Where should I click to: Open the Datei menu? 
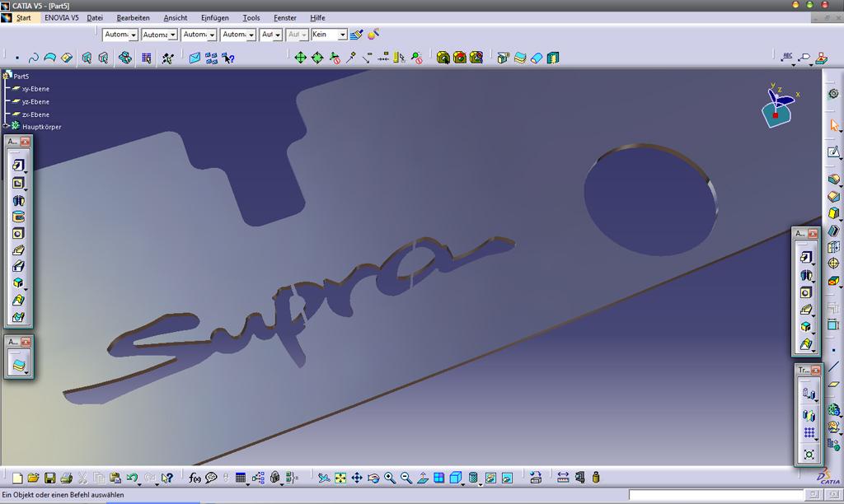coord(95,18)
